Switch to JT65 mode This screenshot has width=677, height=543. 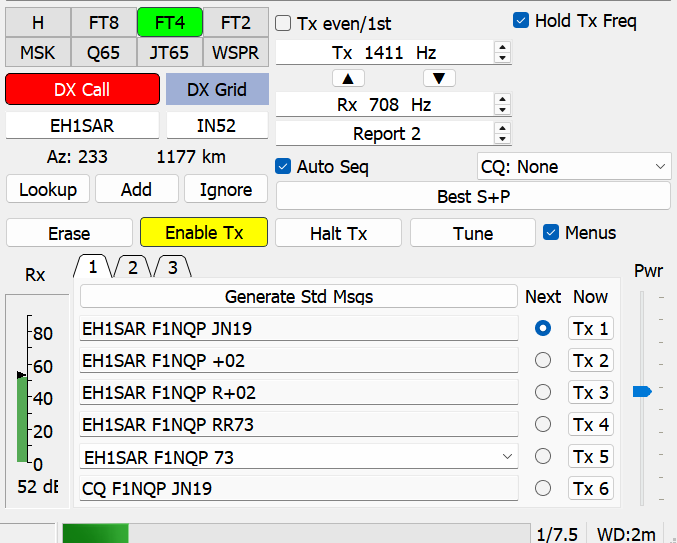[x=170, y=53]
